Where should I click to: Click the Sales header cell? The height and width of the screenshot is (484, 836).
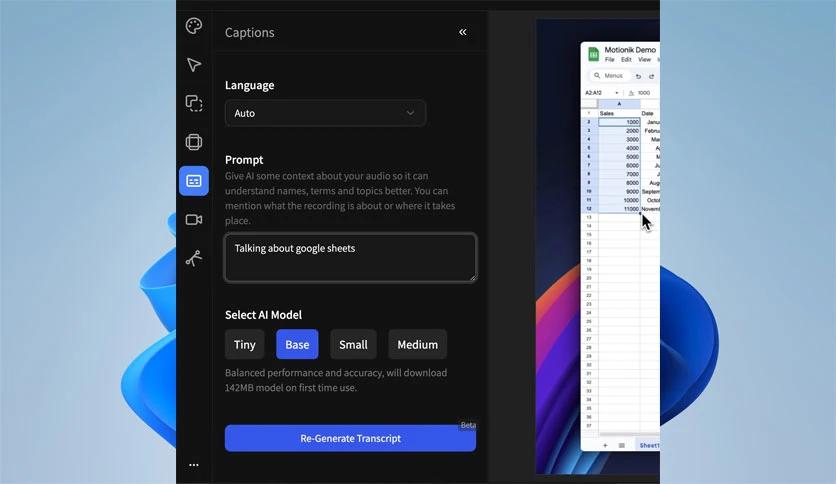coord(619,113)
